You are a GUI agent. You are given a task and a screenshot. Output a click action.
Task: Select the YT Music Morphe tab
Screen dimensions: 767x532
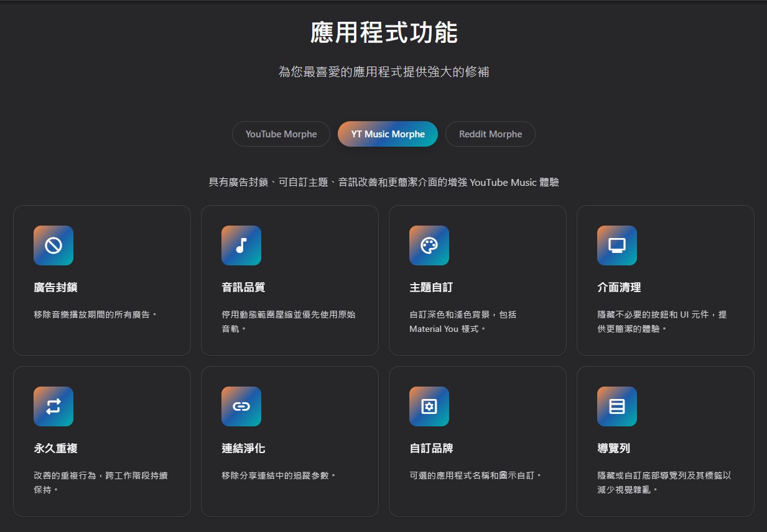[388, 134]
